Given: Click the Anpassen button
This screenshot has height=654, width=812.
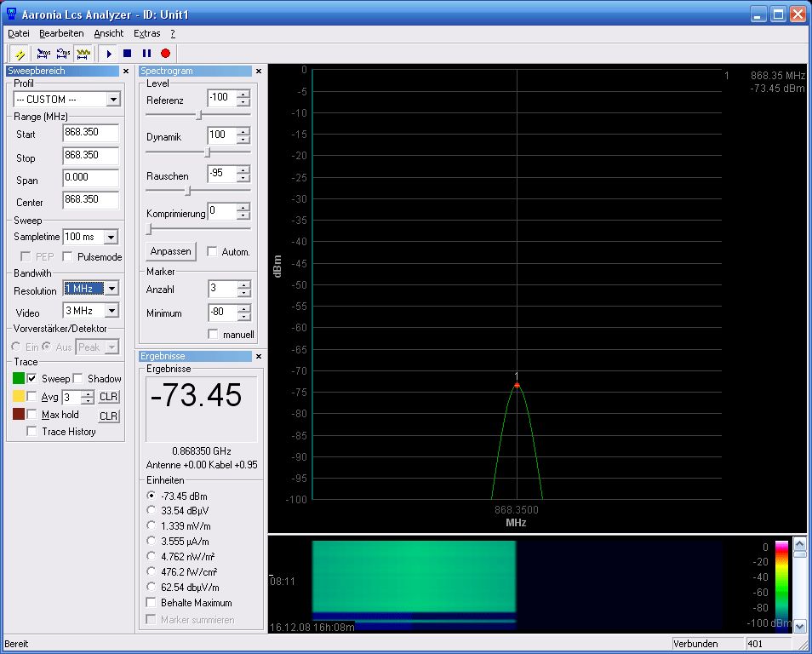Looking at the screenshot, I should (x=171, y=252).
